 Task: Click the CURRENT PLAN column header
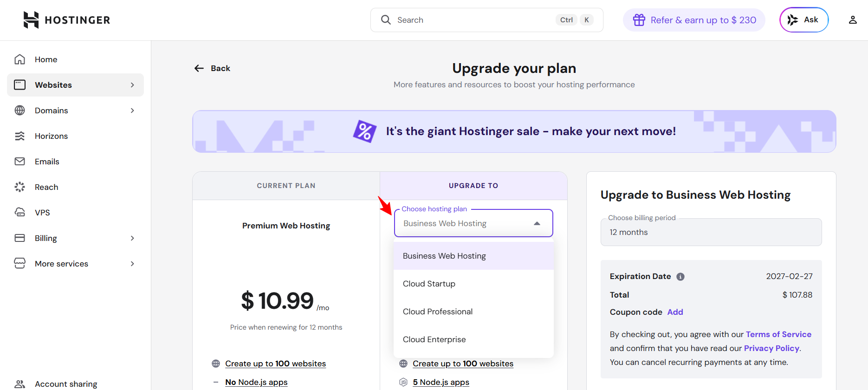tap(286, 186)
